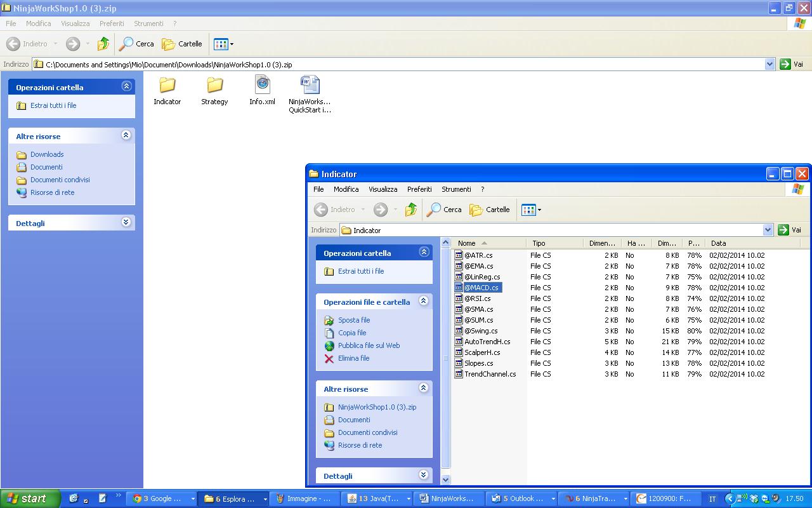
Task: Select the @Swing.cs file
Action: (476, 331)
